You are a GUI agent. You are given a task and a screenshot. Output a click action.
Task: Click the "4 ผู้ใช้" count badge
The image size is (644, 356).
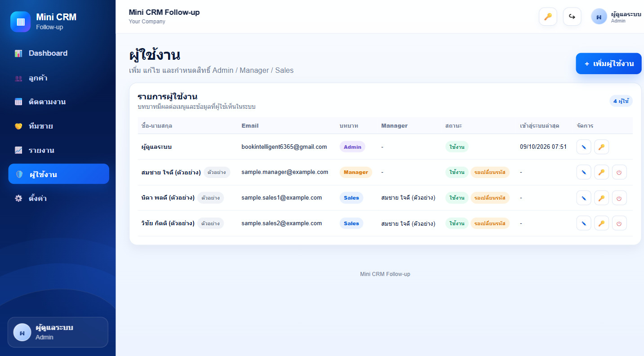621,101
